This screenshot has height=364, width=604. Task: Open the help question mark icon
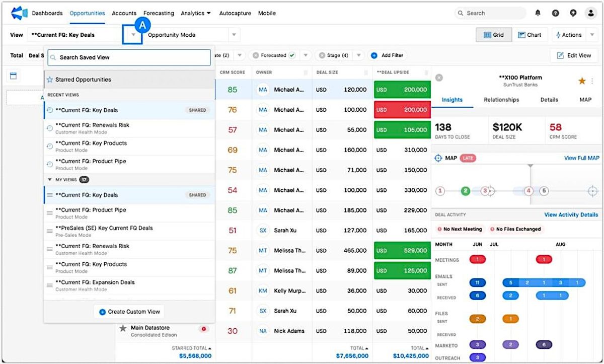coord(555,13)
